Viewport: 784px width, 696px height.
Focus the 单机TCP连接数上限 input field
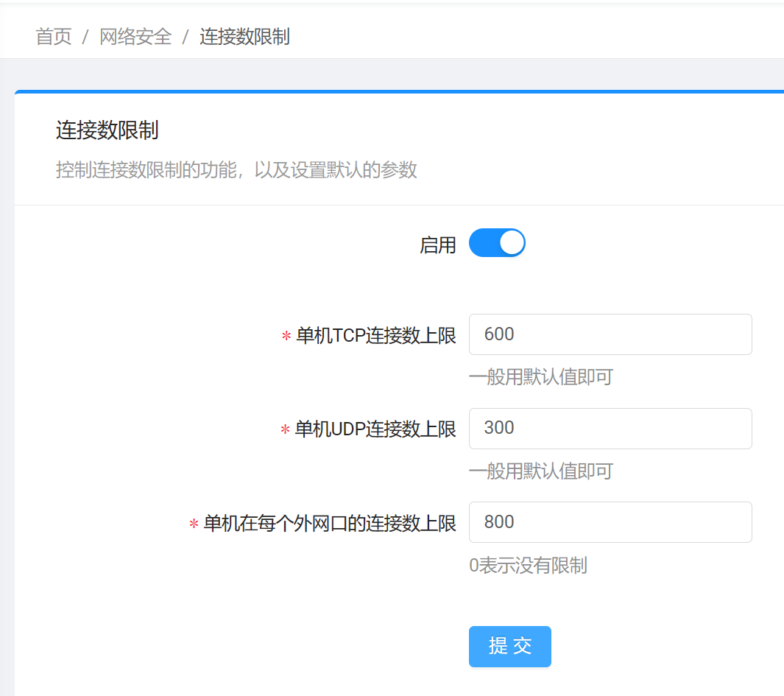pos(610,334)
